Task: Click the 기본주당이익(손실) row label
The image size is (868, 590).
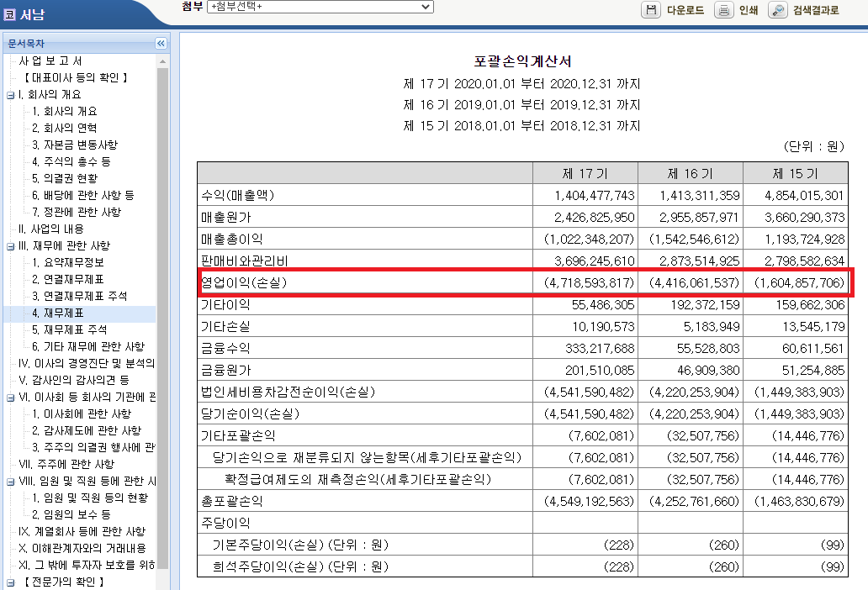Action: (x=300, y=545)
